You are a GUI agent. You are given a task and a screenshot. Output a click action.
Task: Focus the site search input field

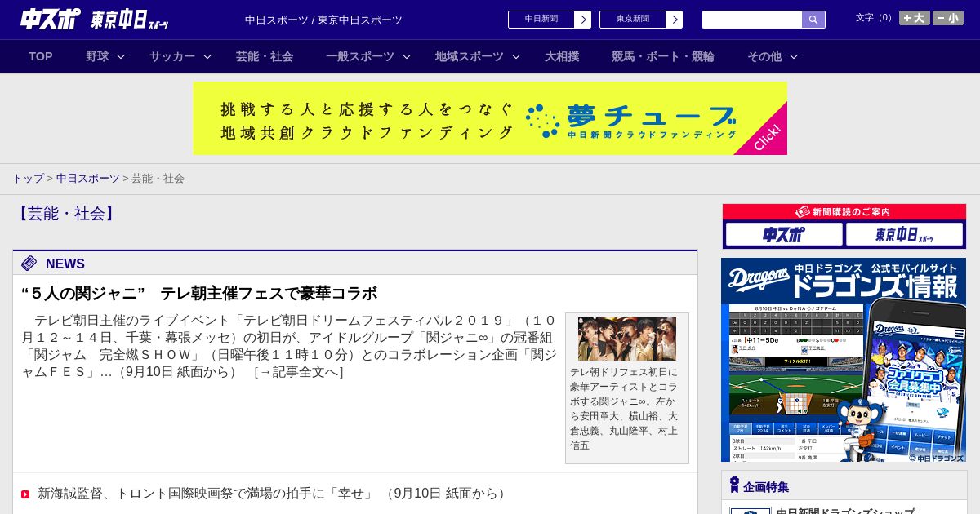coord(752,20)
